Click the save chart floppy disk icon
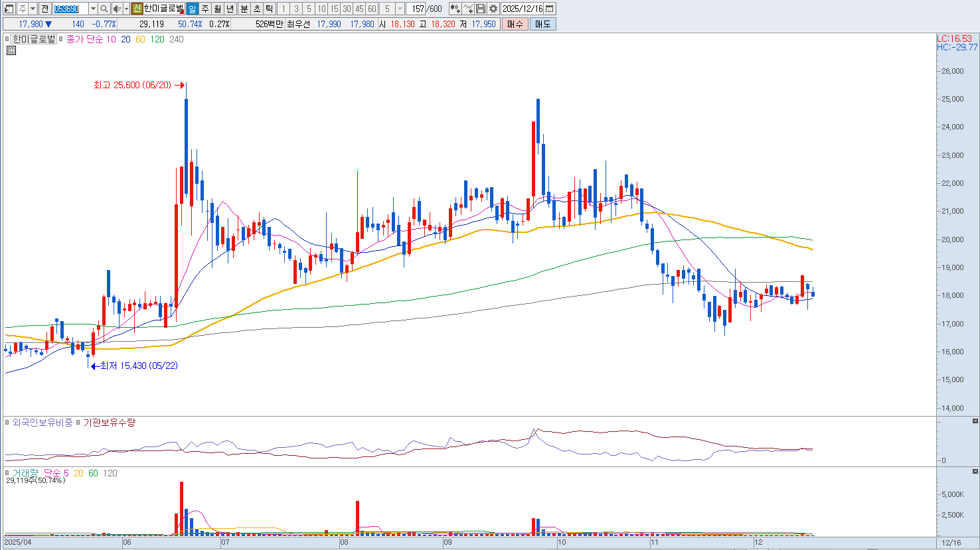This screenshot has height=550, width=980. pos(481,9)
